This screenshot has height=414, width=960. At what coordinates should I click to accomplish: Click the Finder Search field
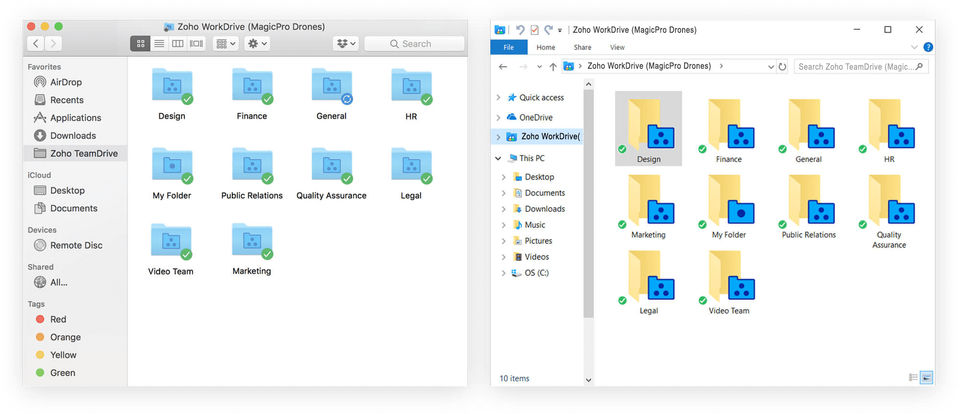tap(414, 43)
